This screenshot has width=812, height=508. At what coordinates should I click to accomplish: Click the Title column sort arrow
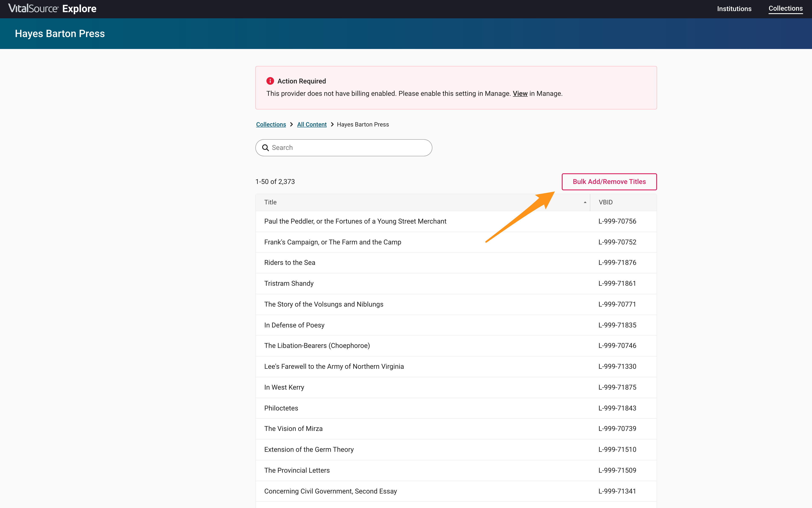[x=585, y=202]
